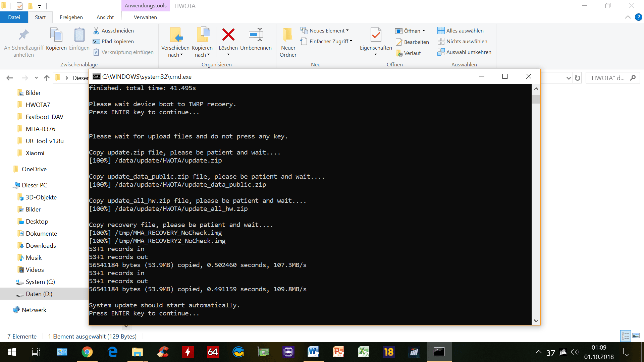Switch Explorer to details view
644x362 pixels.
626,336
